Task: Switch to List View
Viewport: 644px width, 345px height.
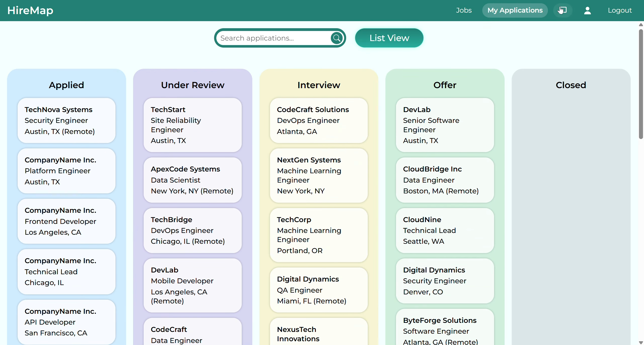Action: tap(389, 38)
